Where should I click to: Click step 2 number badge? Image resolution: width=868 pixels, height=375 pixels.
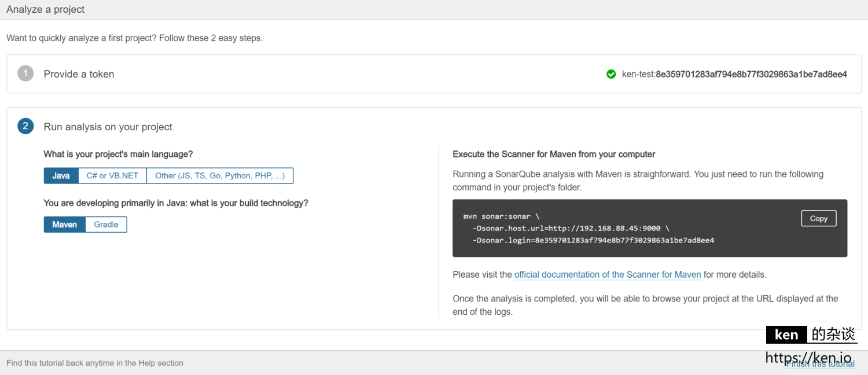point(25,126)
